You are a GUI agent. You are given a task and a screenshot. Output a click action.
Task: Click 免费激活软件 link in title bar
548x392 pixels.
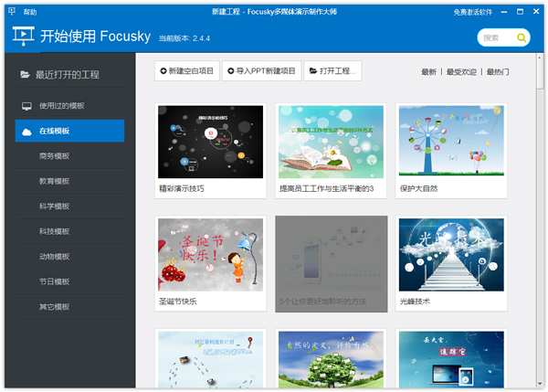tap(472, 12)
